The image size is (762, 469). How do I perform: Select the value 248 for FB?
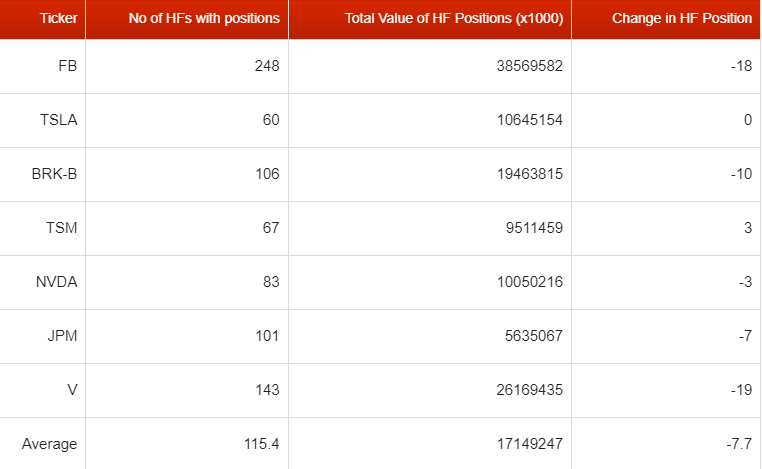(267, 66)
